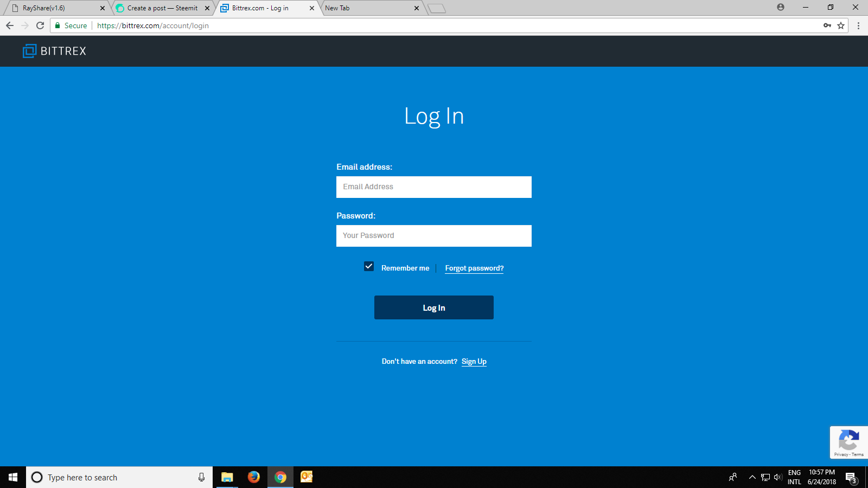Screen dimensions: 868x488
Task: Open File Explorer from the taskbar
Action: [227, 477]
